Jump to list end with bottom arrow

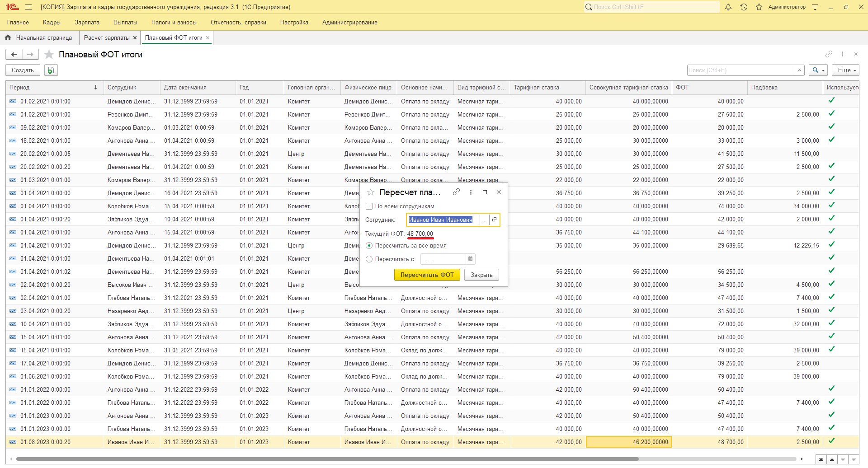(x=854, y=459)
